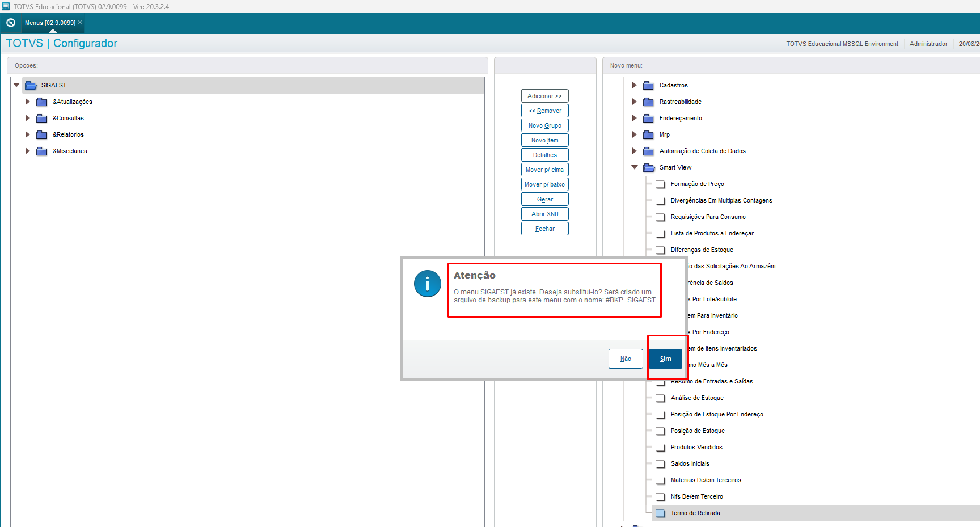This screenshot has width=980, height=527.
Task: Toggle Análise de Estoque checkbox
Action: pos(660,398)
